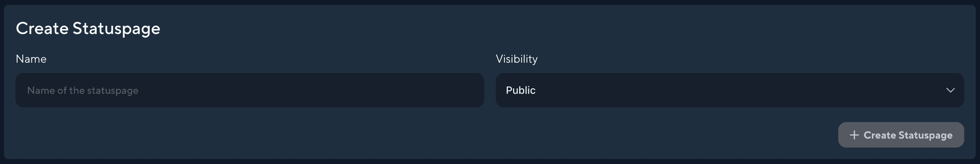
Task: Click the 'Name of the statuspage' placeholder
Action: (83, 91)
